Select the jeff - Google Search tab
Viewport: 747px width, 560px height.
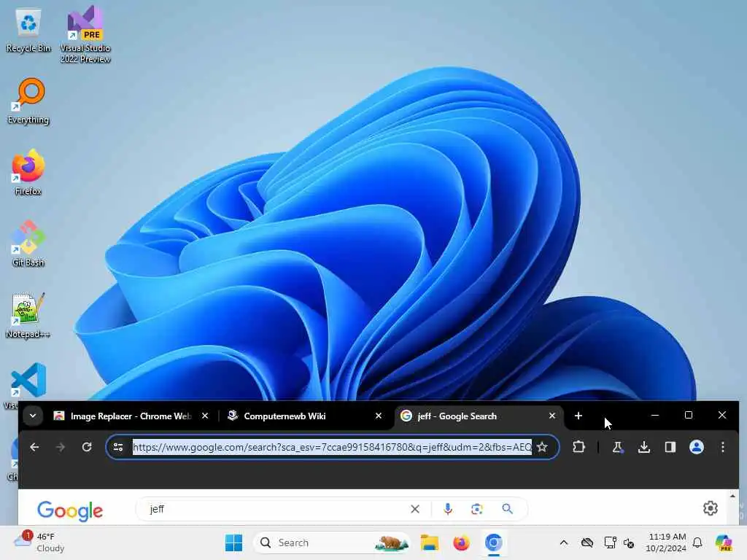478,416
